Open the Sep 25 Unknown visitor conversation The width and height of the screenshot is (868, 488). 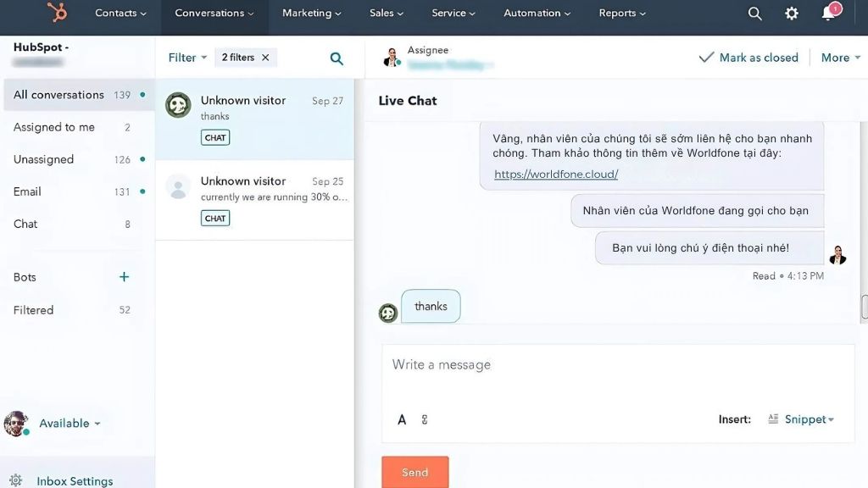pos(254,200)
